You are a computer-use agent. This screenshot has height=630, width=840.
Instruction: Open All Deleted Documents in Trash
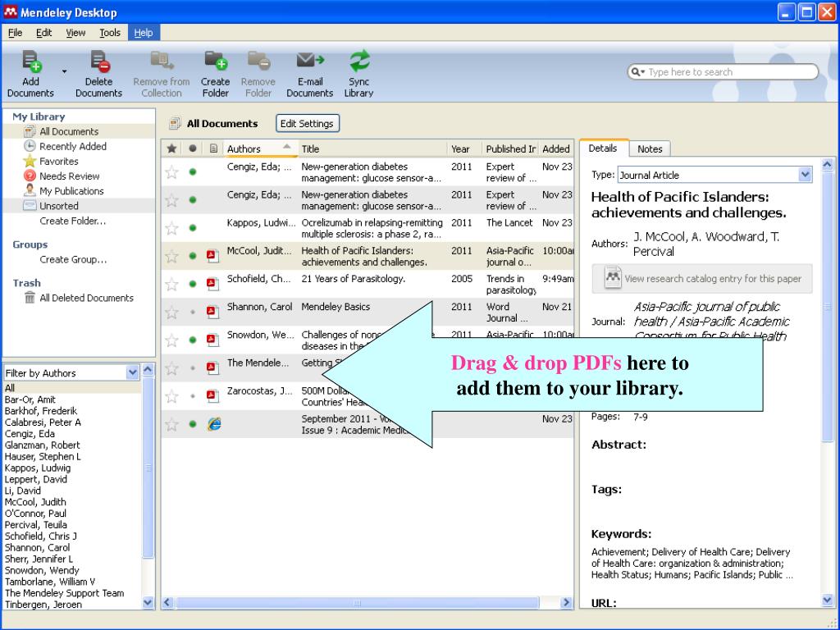(x=87, y=298)
